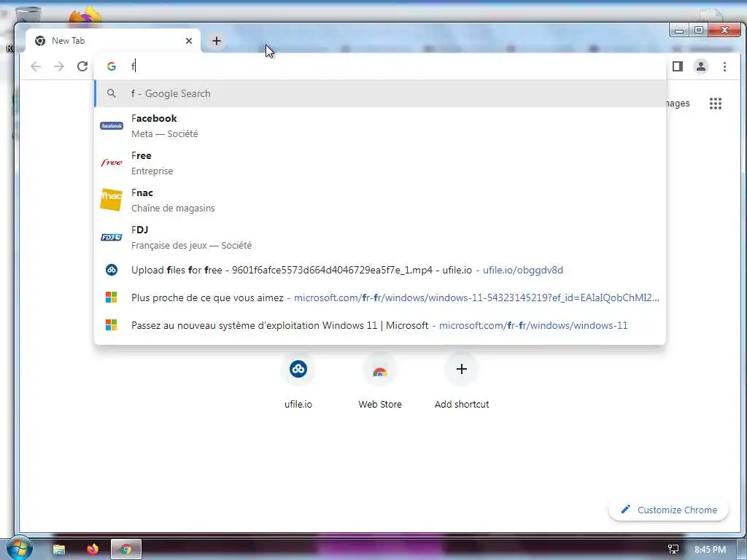The height and width of the screenshot is (560, 747).
Task: Choose the Facebook suggestion
Action: pyautogui.click(x=380, y=125)
